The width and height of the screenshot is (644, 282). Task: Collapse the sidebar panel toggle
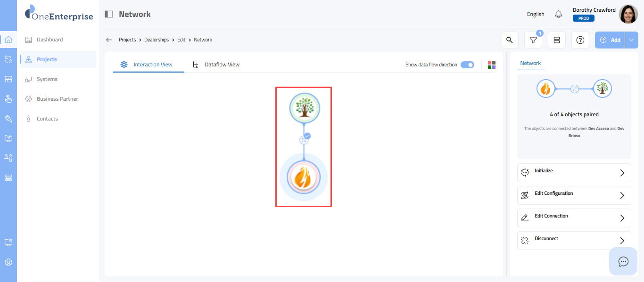coord(109,14)
